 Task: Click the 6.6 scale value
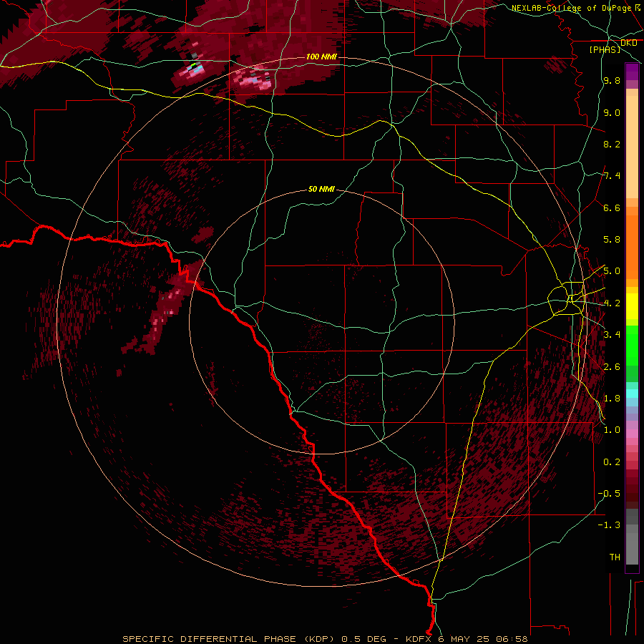(612, 208)
